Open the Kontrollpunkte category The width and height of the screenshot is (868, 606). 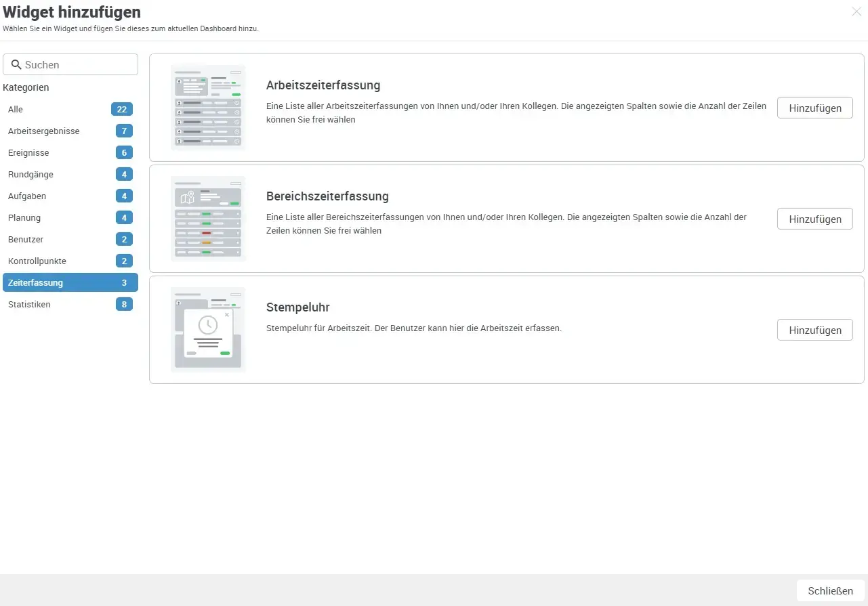coord(37,261)
